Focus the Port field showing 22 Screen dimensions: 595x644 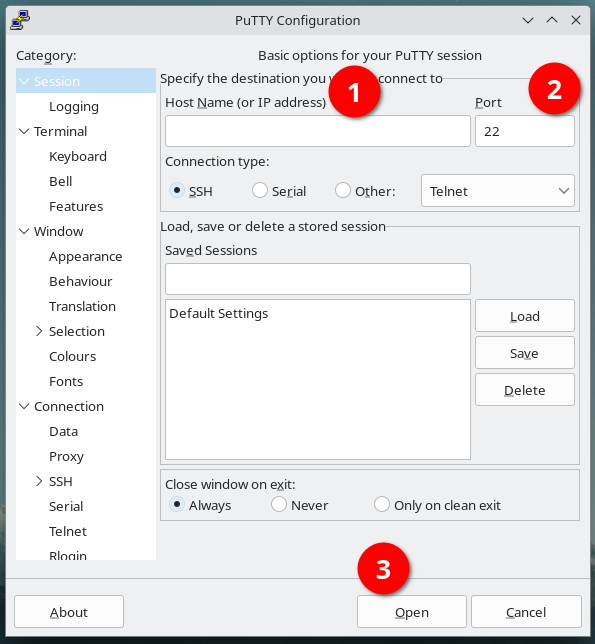[x=525, y=131]
